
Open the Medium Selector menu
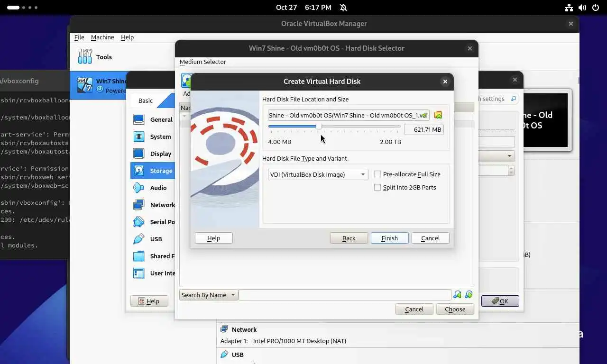pos(203,62)
